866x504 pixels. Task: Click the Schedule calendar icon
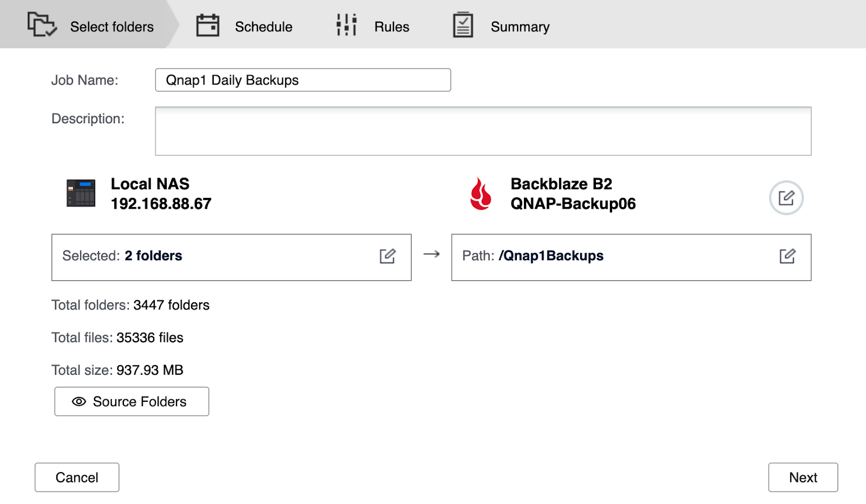208,25
